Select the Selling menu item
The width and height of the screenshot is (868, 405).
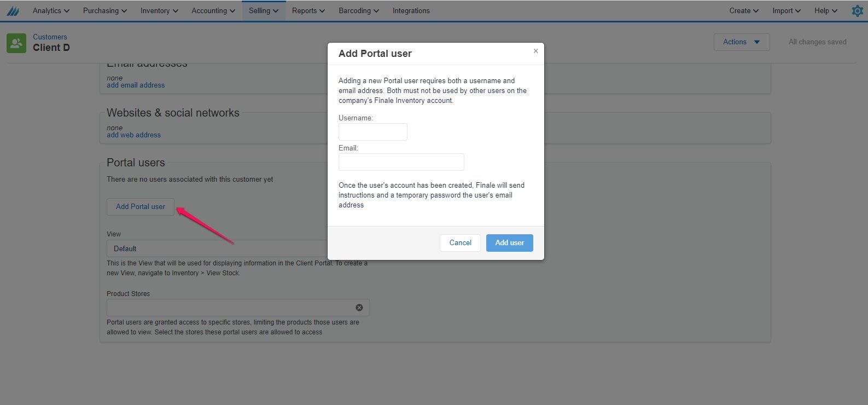tap(264, 11)
